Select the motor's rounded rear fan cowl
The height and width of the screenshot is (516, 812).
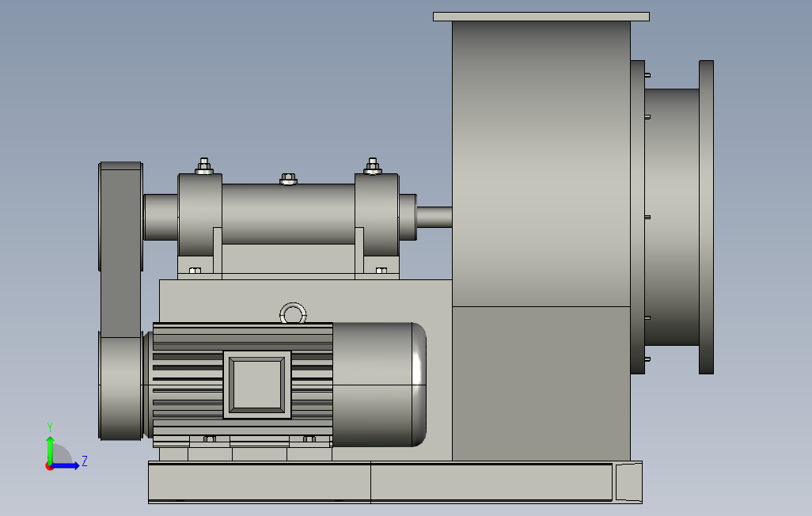(379, 385)
